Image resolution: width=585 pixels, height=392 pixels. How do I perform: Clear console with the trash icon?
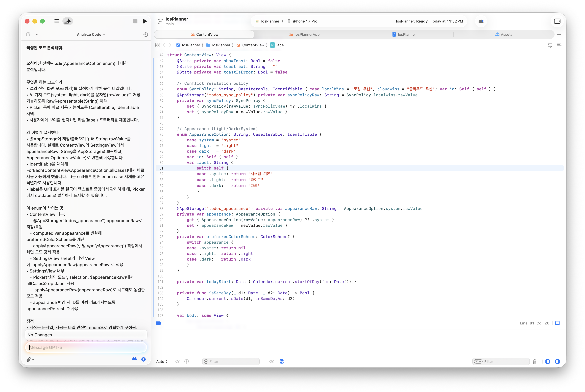tap(535, 362)
